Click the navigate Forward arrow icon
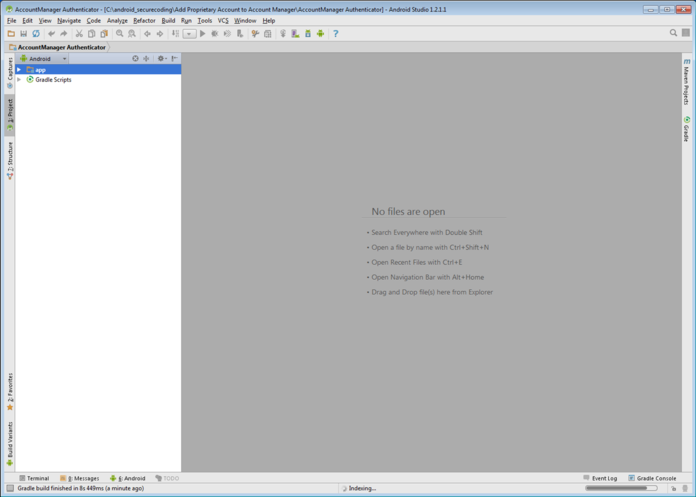Viewport: 696px width, 497px height. [x=160, y=34]
